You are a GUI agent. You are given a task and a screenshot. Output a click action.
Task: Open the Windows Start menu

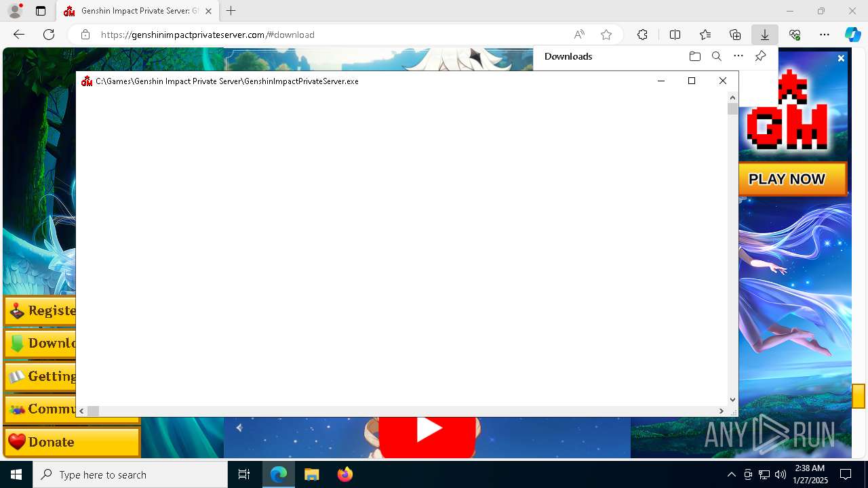coord(16,474)
